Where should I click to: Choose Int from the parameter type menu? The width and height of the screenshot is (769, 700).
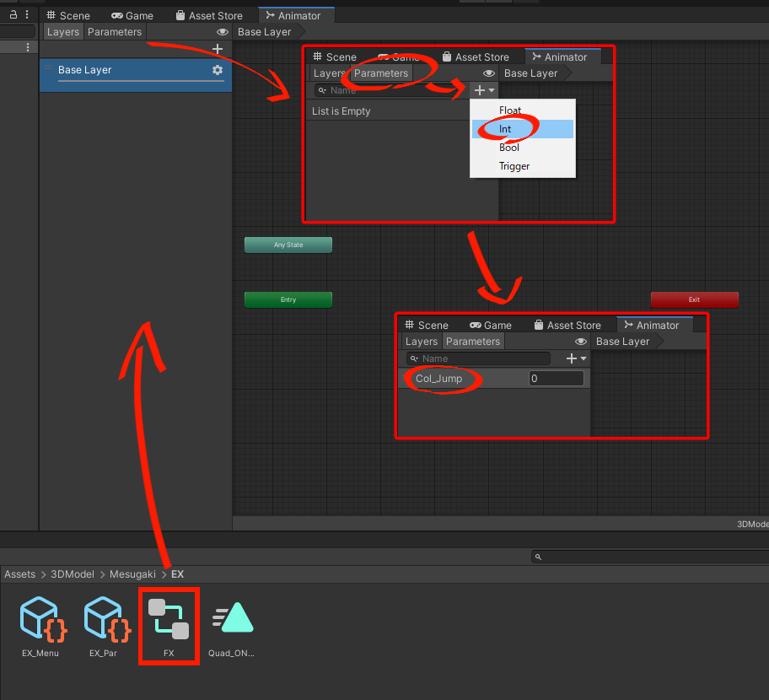tap(505, 129)
